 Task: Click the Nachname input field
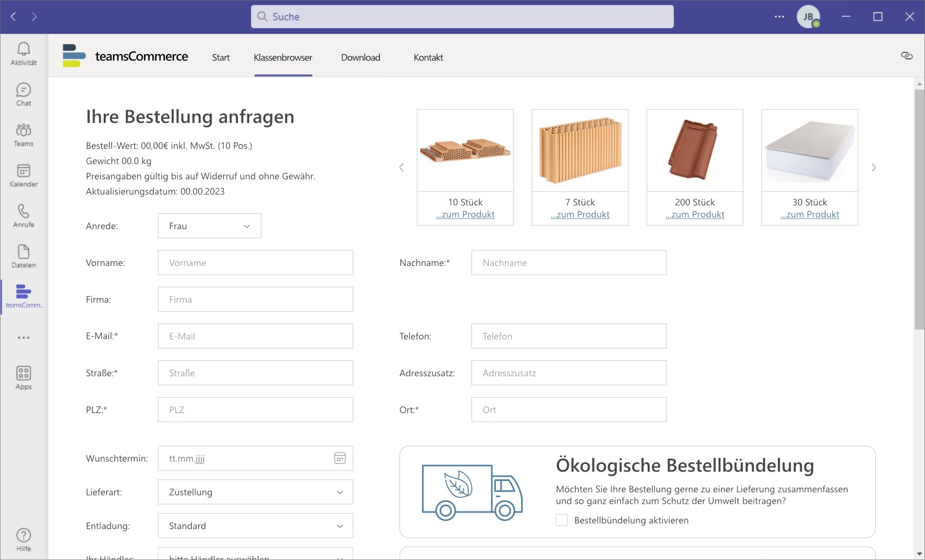click(569, 262)
